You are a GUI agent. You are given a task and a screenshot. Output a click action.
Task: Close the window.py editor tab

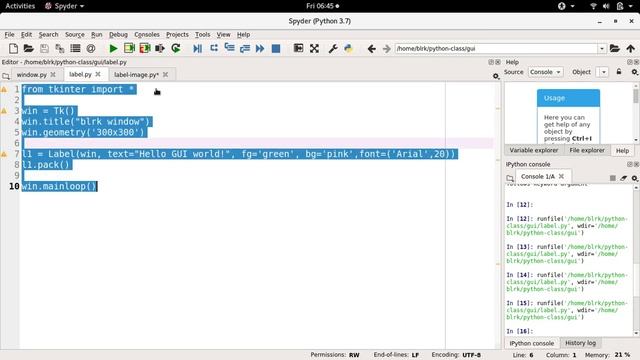53,75
